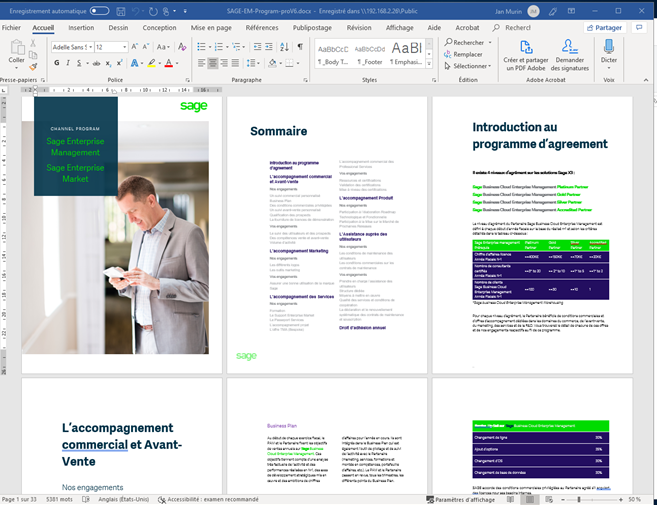
Task: Open the Aa change case dropdown
Action: click(163, 47)
